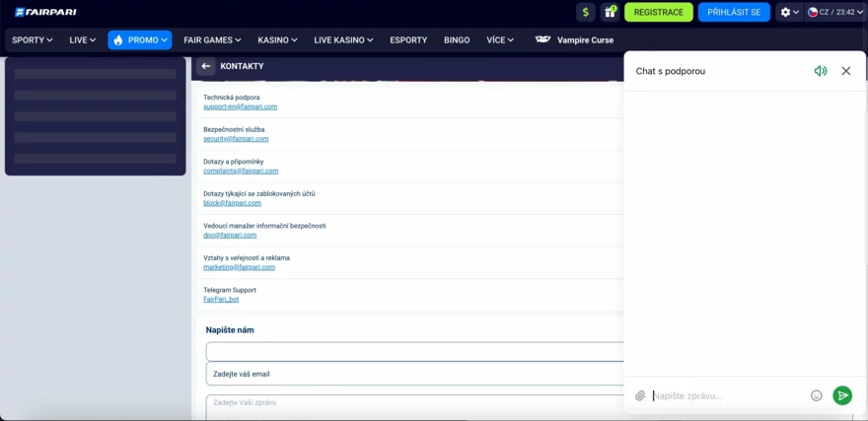Open the dollar sign payments icon
Screen dimensions: 868x421
point(586,12)
